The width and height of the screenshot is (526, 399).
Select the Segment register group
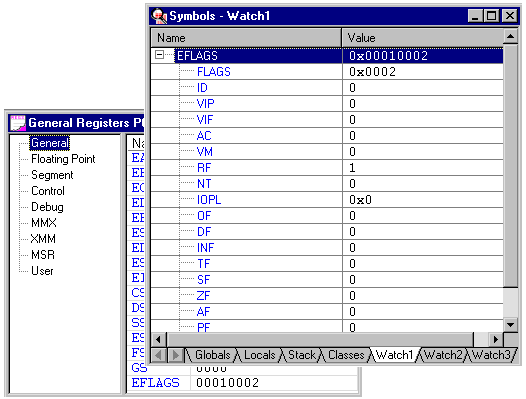pos(52,175)
